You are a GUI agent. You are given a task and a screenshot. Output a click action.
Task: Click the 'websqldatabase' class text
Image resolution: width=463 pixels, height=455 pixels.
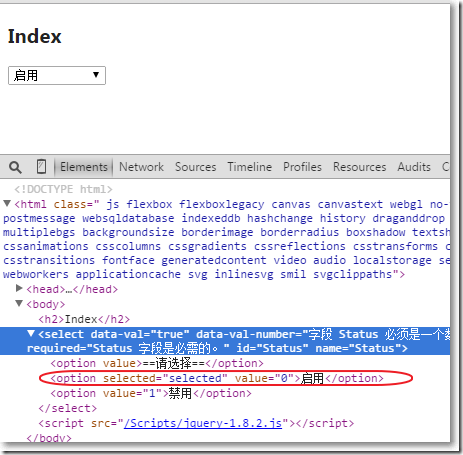tap(128, 218)
